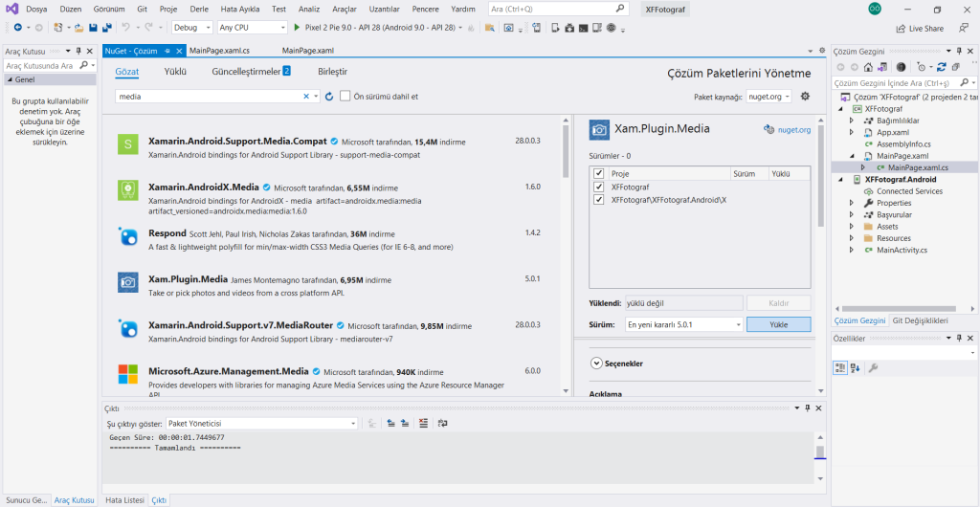
Task: Enable the 'Ön sürümü dahil et' checkbox
Action: [x=345, y=97]
